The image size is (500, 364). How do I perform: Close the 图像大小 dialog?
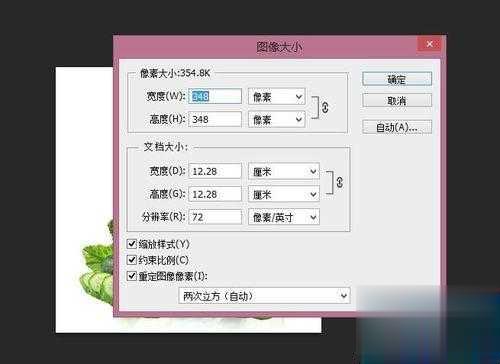point(429,44)
